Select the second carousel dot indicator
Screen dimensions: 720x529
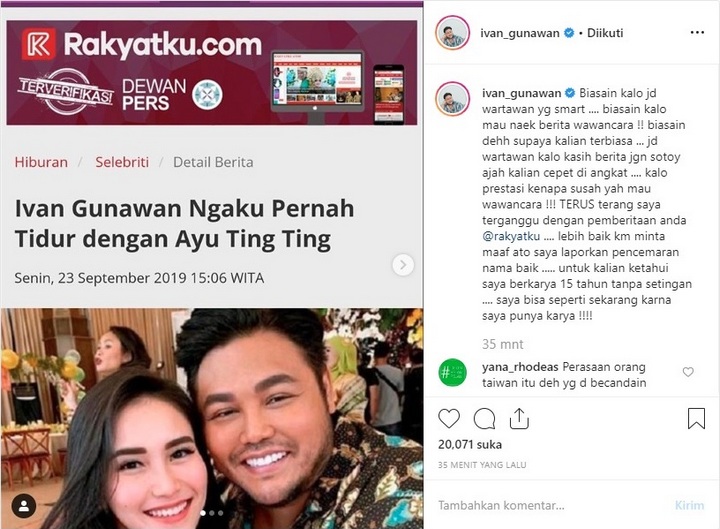(212, 513)
